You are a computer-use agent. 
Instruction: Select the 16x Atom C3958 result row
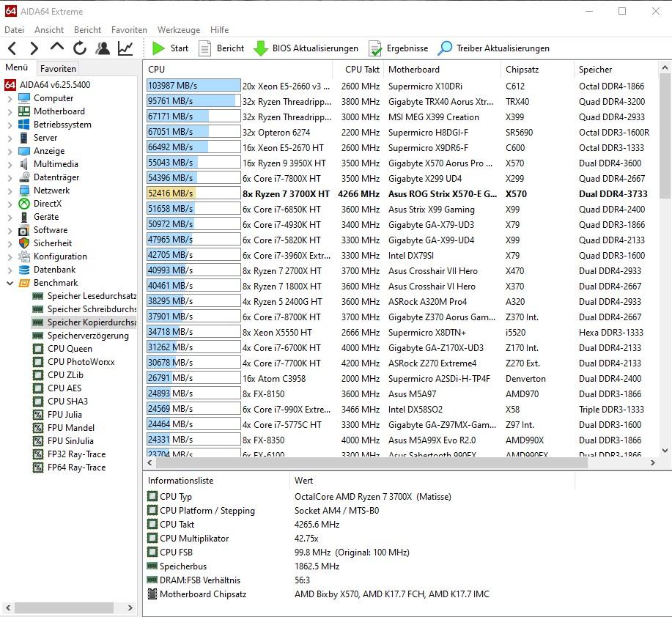(401, 379)
